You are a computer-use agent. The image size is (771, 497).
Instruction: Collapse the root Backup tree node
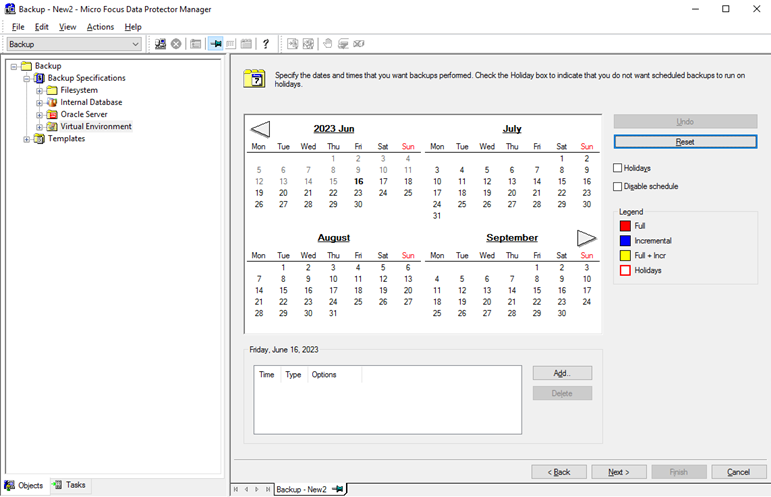(14, 66)
